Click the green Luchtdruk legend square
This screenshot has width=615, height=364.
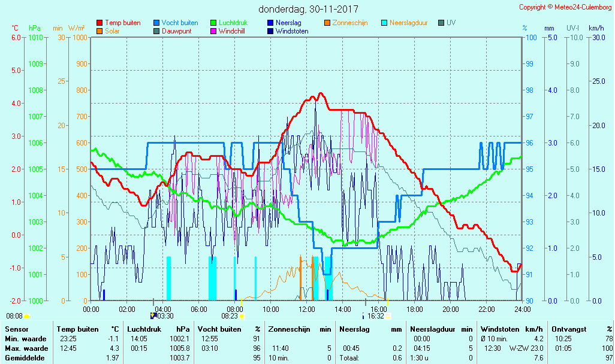[213, 23]
